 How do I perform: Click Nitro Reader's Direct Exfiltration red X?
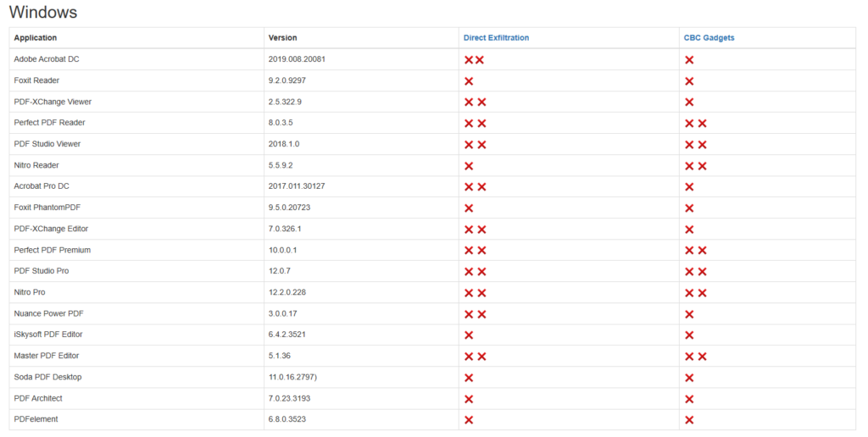(x=469, y=166)
